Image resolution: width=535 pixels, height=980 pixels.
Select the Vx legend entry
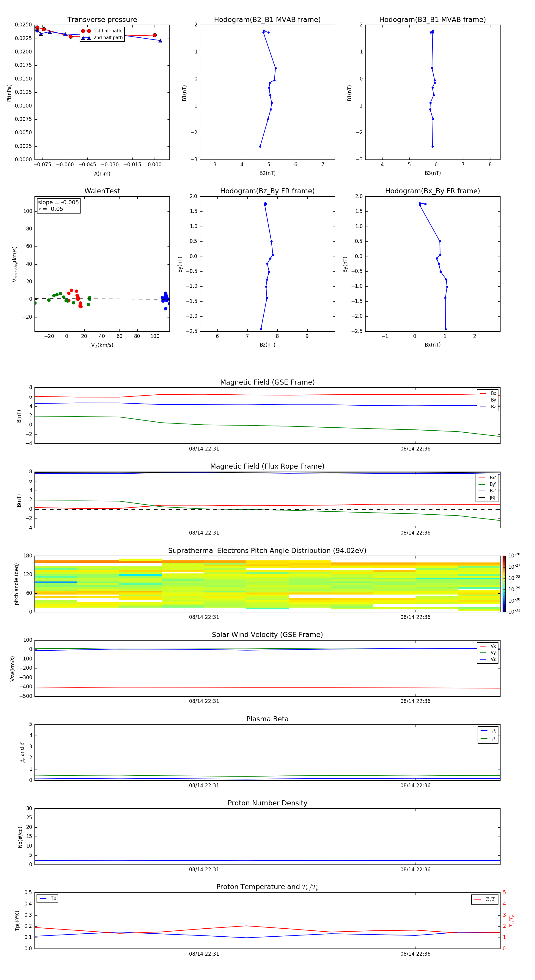[488, 646]
